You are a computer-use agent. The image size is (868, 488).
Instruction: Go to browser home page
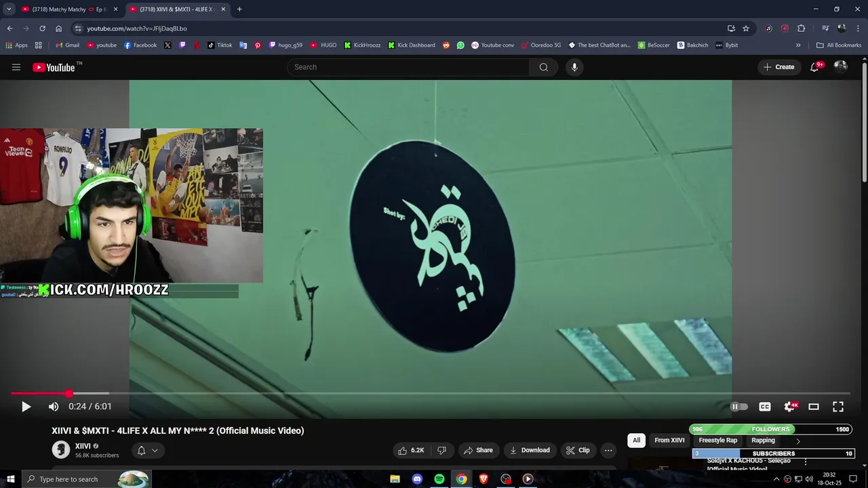point(58,28)
